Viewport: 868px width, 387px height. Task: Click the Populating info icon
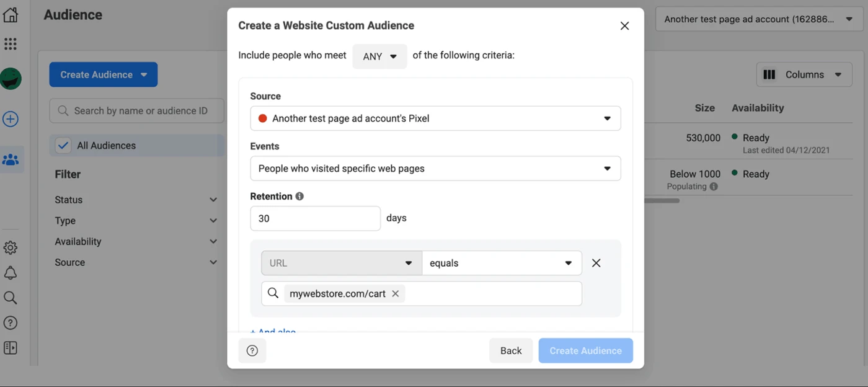pyautogui.click(x=714, y=187)
